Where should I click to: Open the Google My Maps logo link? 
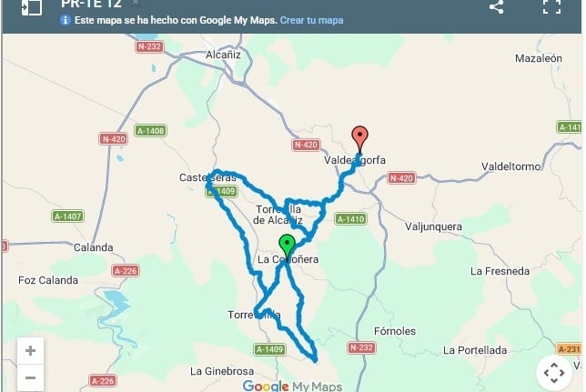292,386
